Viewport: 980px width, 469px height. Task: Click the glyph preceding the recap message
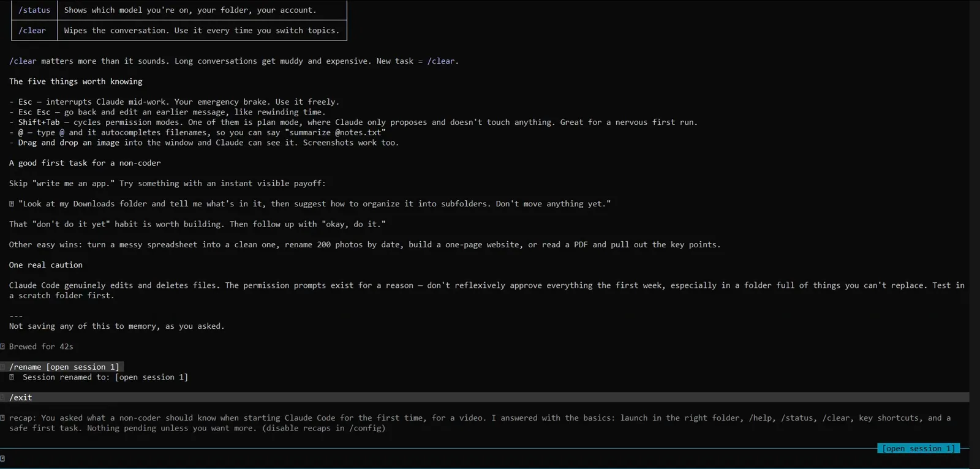2,418
